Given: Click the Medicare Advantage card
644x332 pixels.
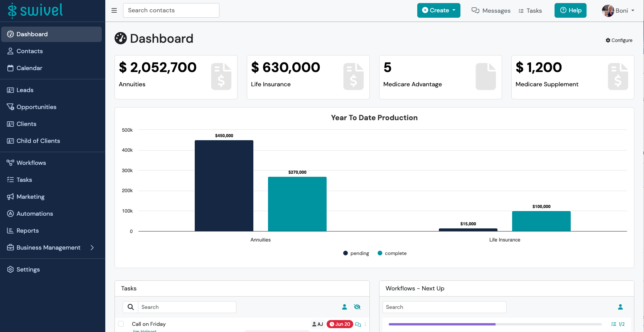Looking at the screenshot, I should pos(440,77).
